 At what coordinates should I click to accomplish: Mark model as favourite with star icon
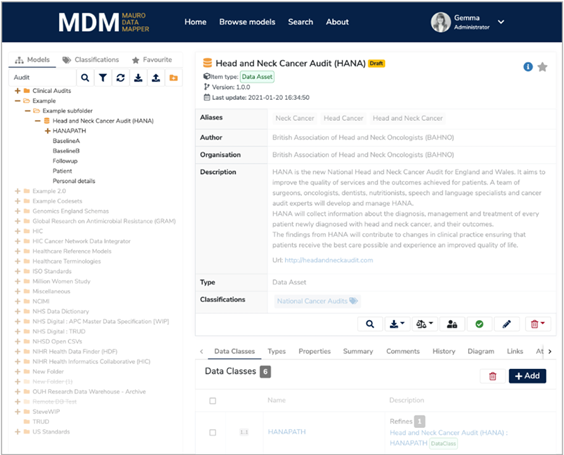pos(542,67)
